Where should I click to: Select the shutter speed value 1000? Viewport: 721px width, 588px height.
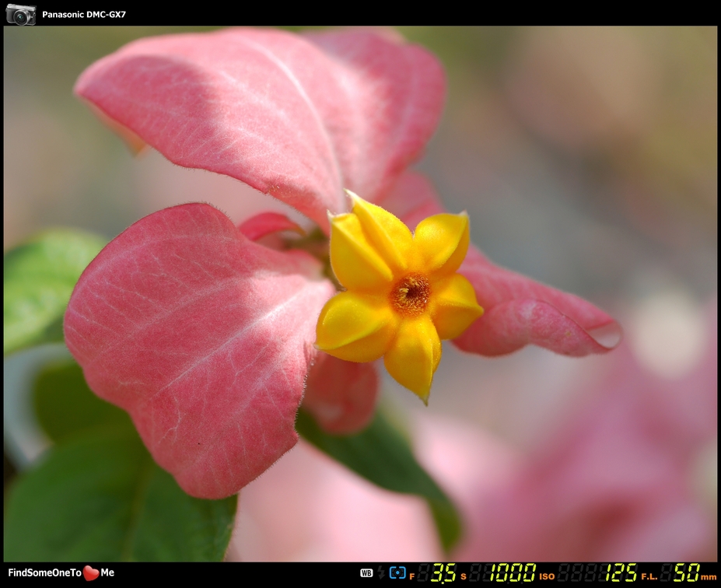[x=512, y=572]
